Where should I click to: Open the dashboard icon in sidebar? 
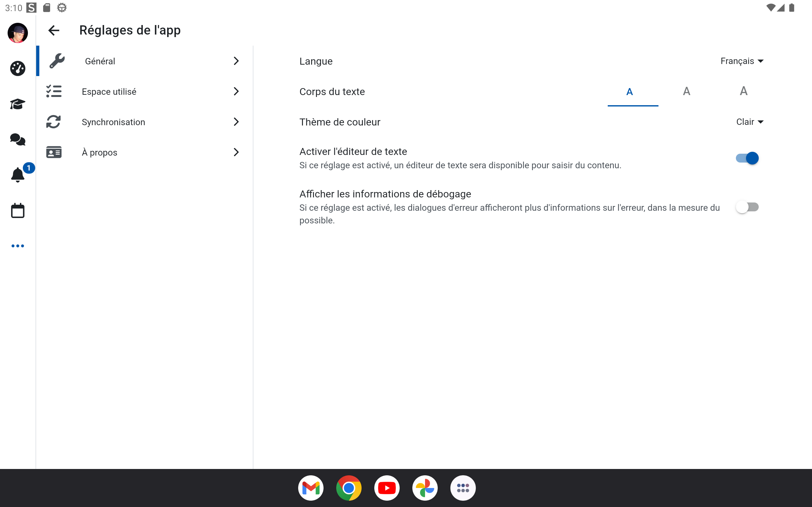pos(17,69)
